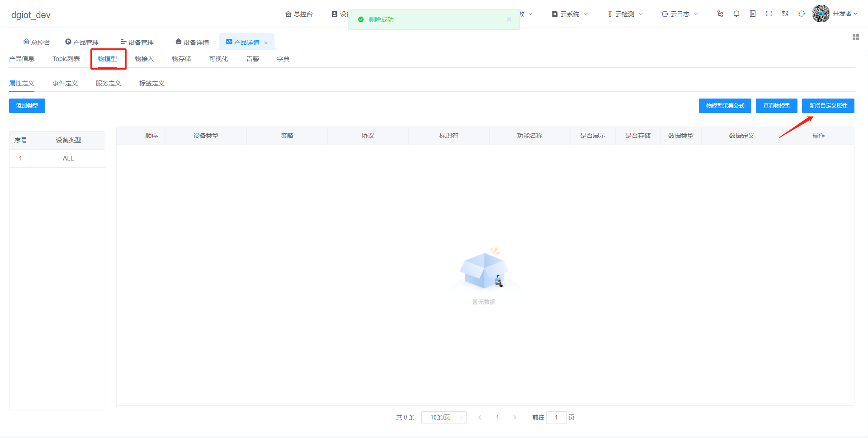
Task: Close the 删除成功 notification
Action: point(509,19)
